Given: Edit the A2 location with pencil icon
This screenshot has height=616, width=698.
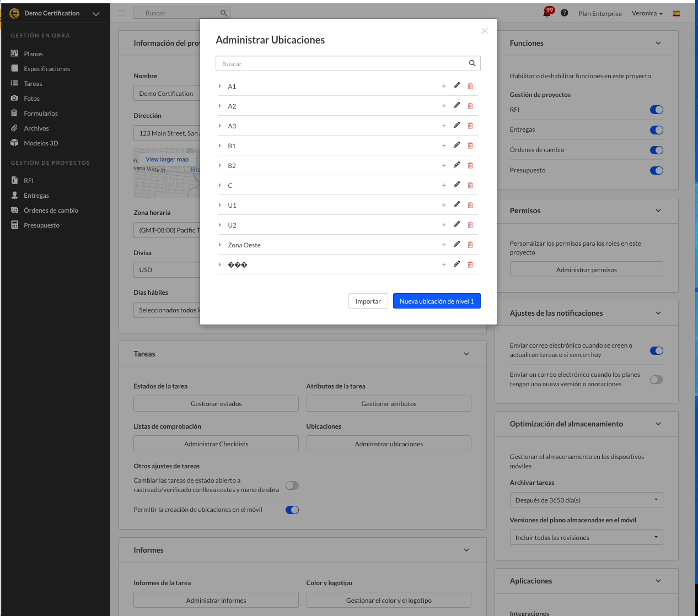Looking at the screenshot, I should 457,105.
